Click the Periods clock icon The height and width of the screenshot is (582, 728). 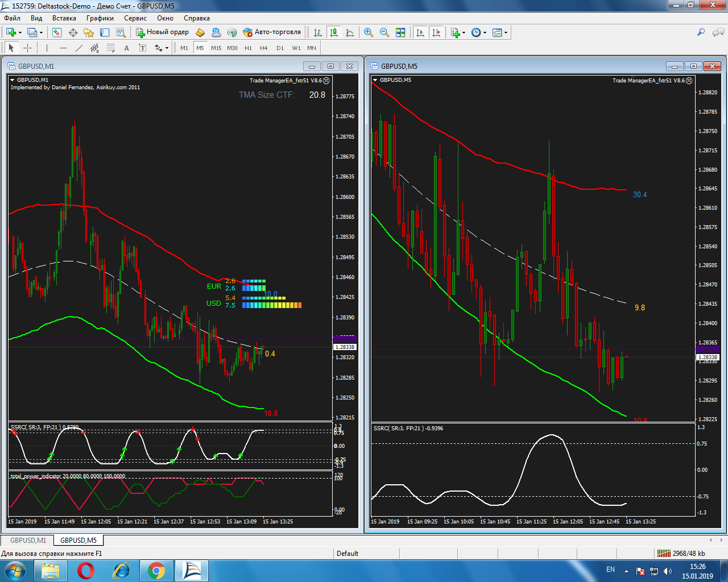pos(476,32)
